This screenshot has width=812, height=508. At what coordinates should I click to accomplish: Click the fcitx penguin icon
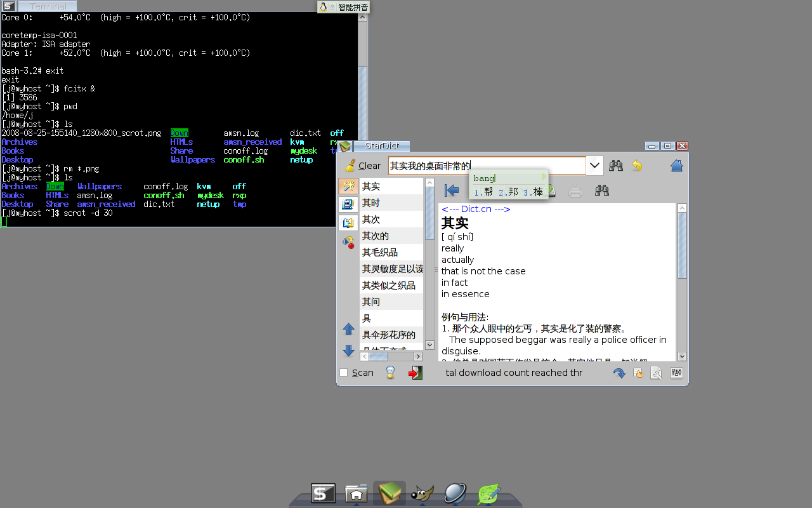pyautogui.click(x=324, y=7)
